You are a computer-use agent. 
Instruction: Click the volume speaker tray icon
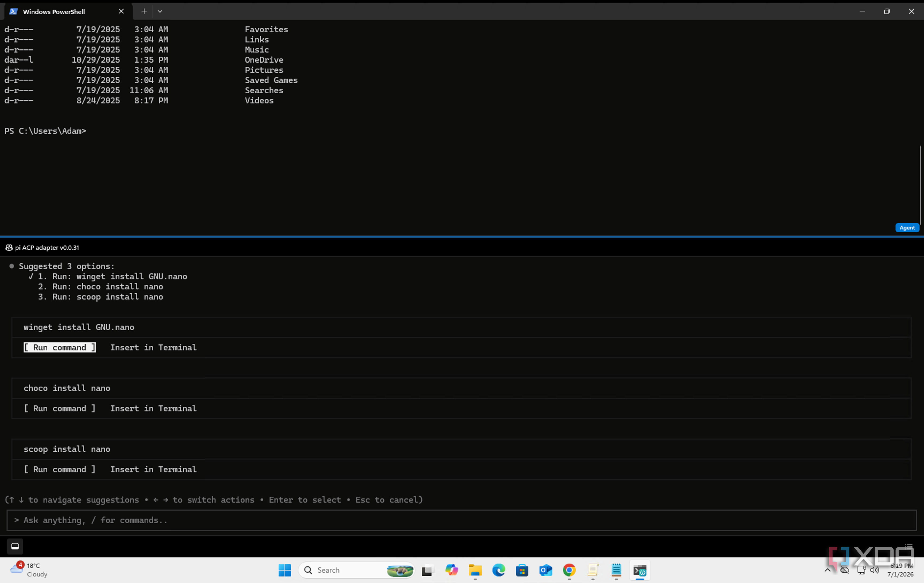(x=875, y=570)
